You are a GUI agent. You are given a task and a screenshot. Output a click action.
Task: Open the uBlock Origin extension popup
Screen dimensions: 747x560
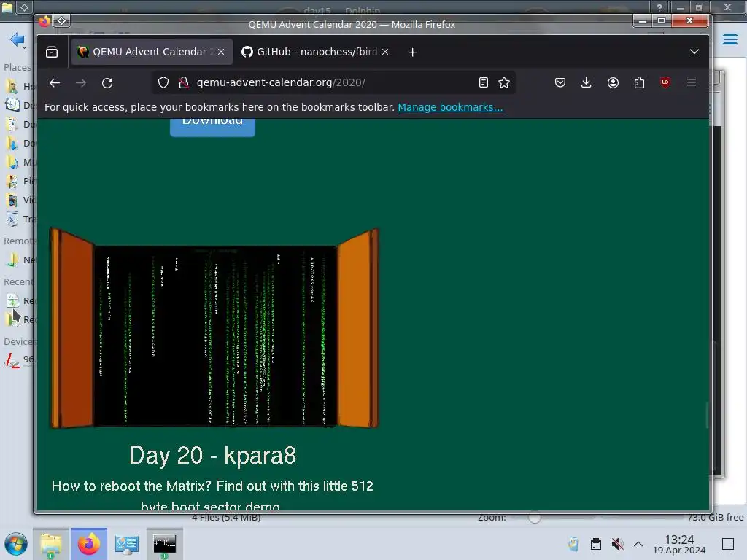pyautogui.click(x=665, y=83)
